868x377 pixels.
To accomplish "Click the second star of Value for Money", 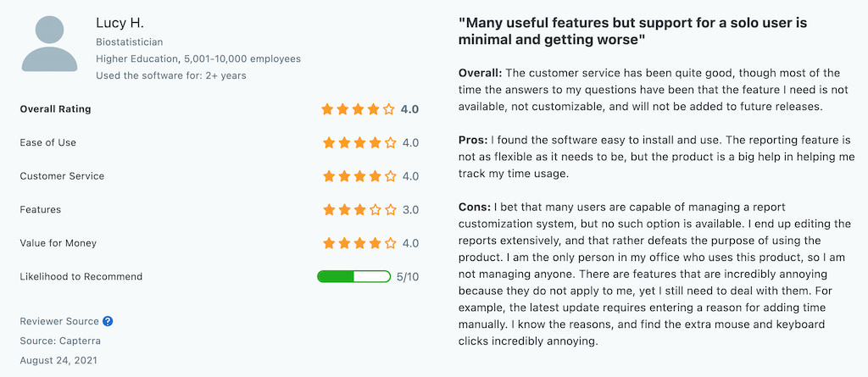I will point(343,243).
